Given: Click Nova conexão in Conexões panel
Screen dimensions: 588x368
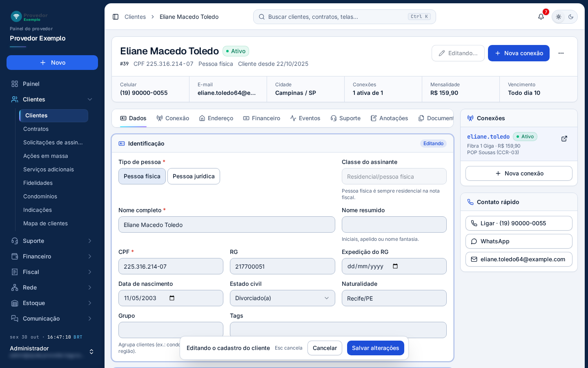Looking at the screenshot, I should click(519, 173).
